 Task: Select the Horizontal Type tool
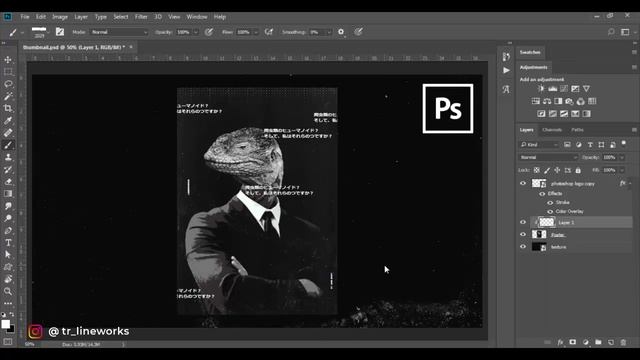click(x=8, y=243)
